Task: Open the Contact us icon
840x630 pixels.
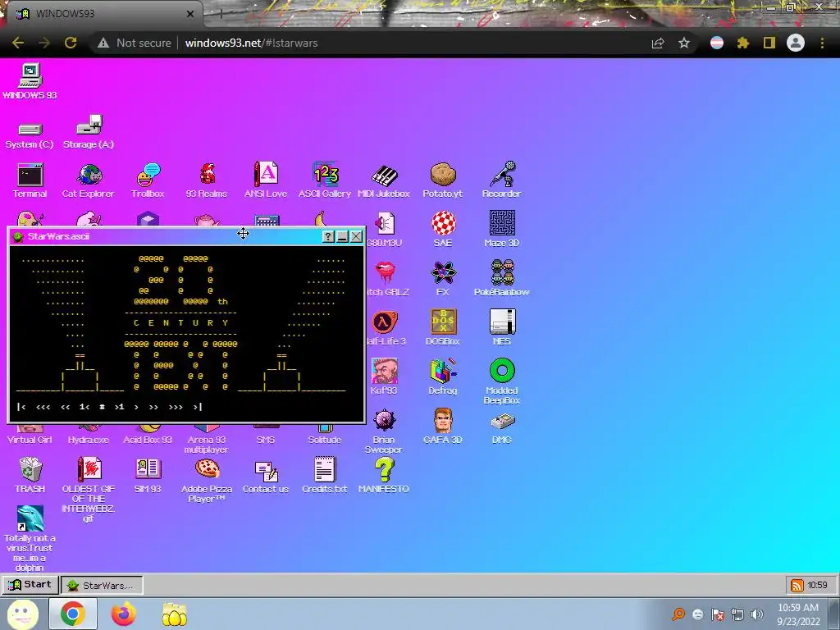Action: (266, 472)
